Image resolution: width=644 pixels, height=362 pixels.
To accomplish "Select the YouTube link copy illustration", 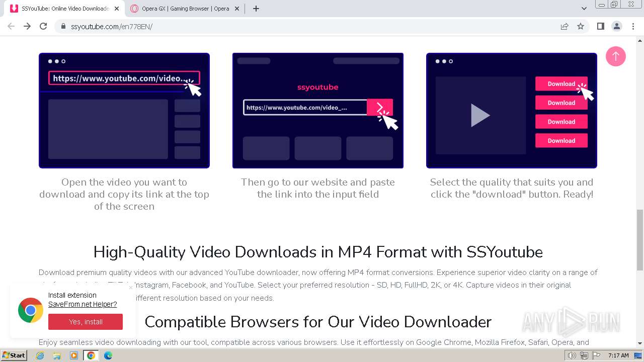I will (124, 111).
